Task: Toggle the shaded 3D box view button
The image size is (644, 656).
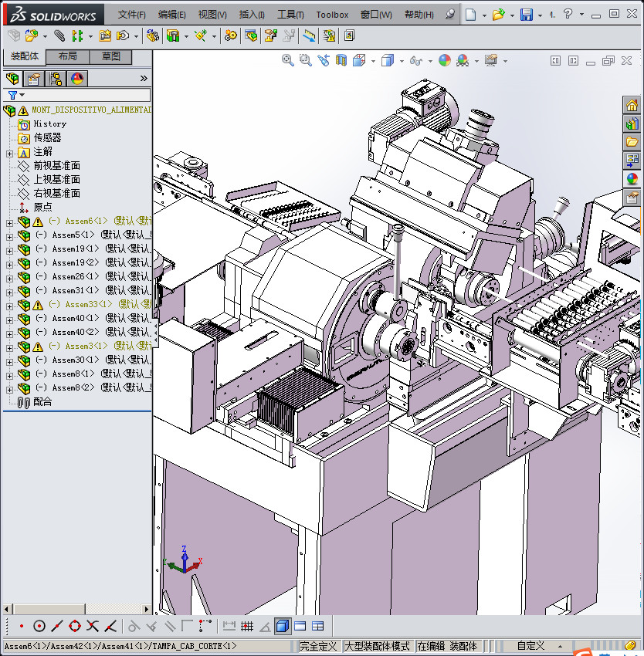Action: point(282,626)
